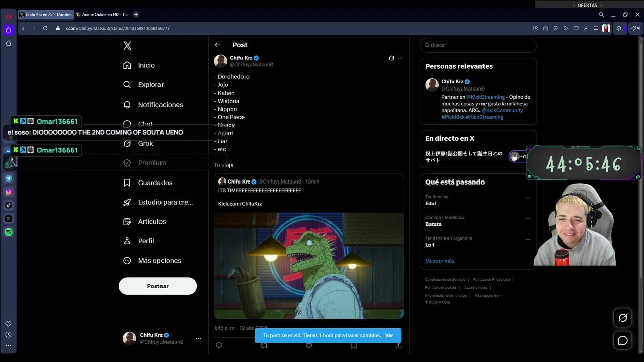Open options for La 1 trend
The height and width of the screenshot is (362, 644).
[x=528, y=239]
